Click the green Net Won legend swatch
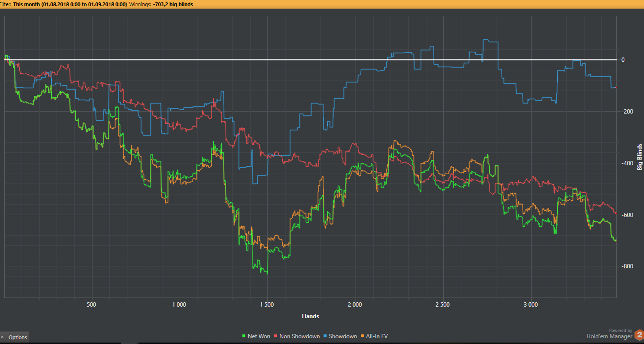 244,336
